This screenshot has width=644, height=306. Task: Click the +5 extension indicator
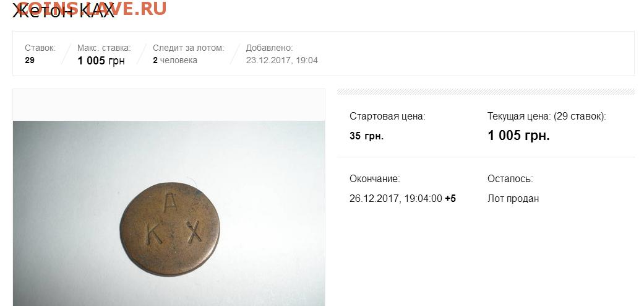450,199
